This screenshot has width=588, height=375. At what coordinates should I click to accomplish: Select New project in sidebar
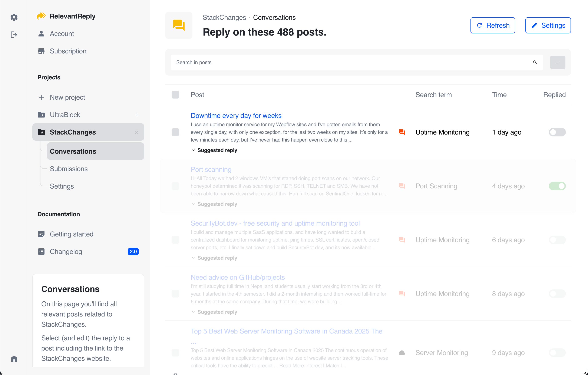pos(88,97)
